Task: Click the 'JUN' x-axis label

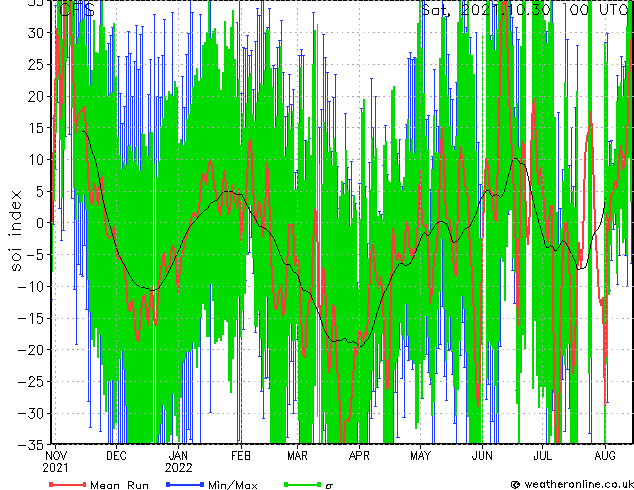Action: pos(482,456)
